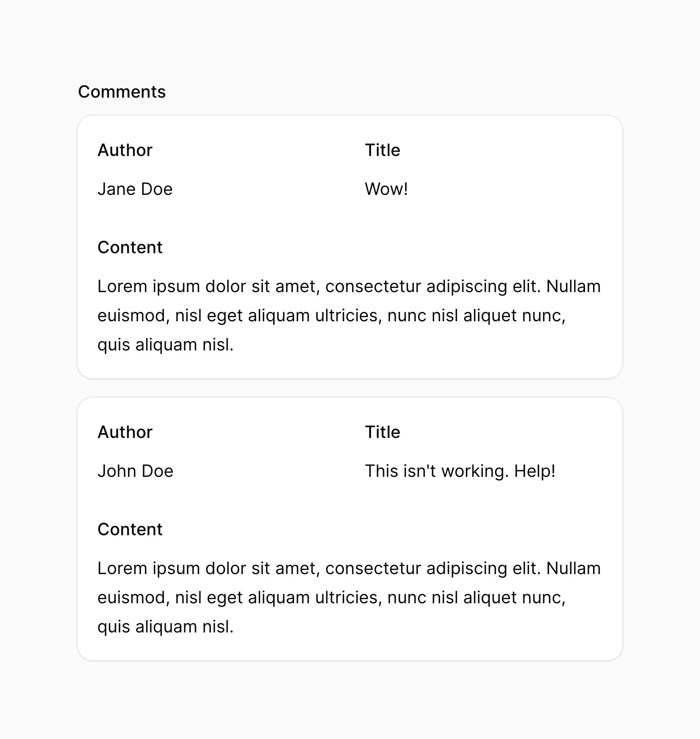Click the last line of John's comment content
The height and width of the screenshot is (739, 700).
166,627
